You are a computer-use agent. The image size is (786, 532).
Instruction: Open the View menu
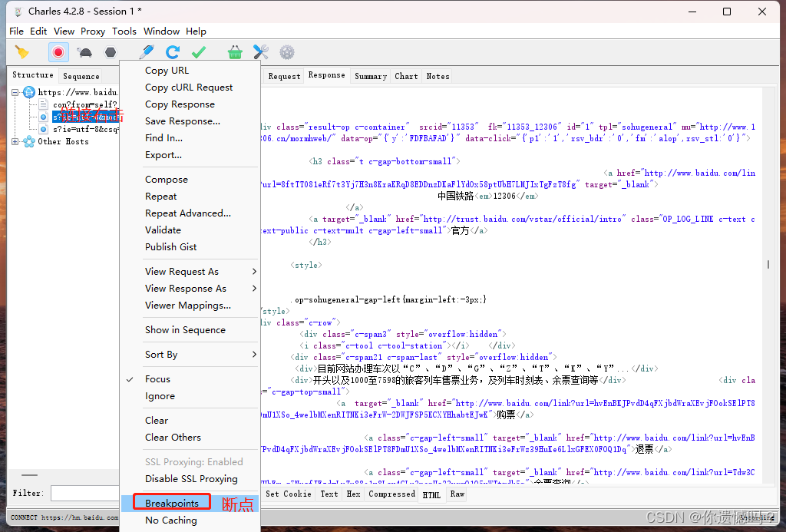[64, 31]
